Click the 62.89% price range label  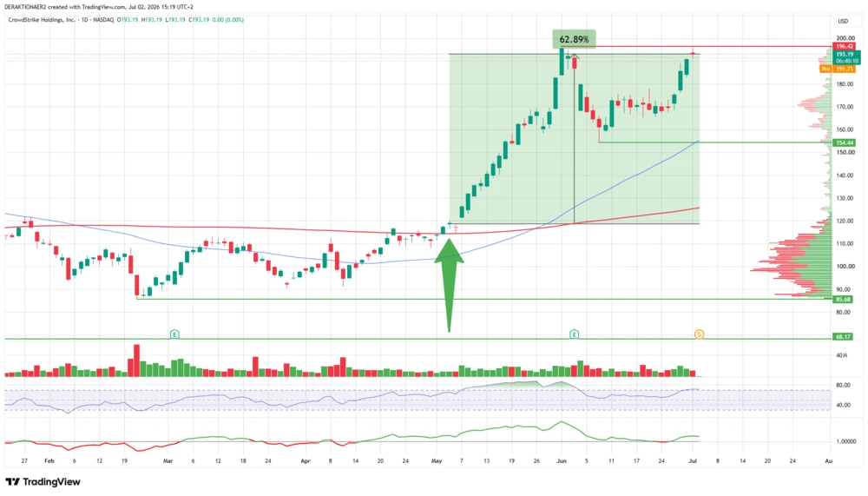pos(574,39)
